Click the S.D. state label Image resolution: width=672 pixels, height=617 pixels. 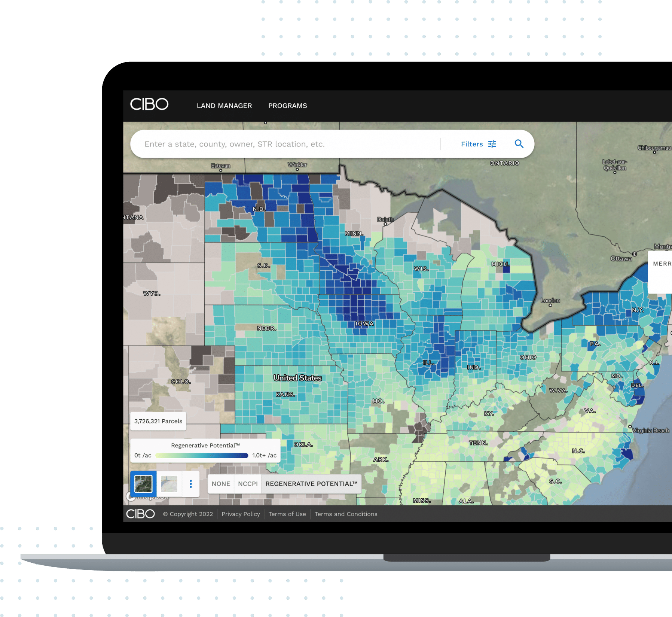[x=264, y=265]
